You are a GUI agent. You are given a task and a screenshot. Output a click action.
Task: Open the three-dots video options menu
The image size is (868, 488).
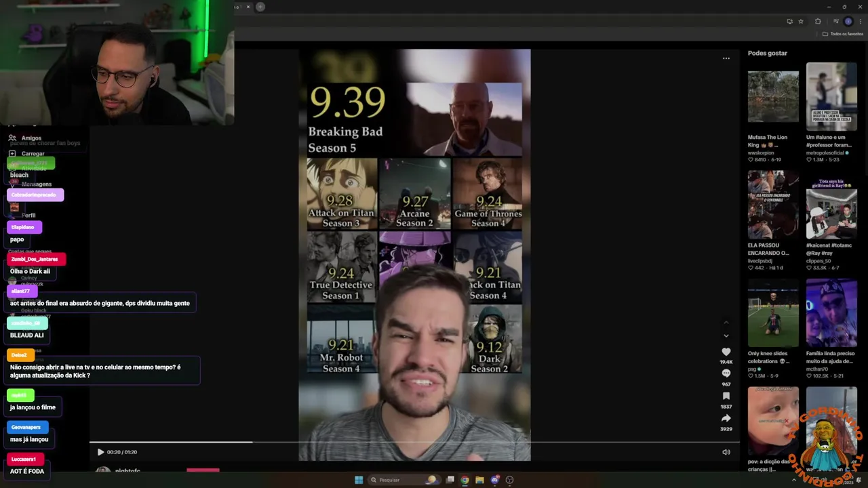click(726, 58)
